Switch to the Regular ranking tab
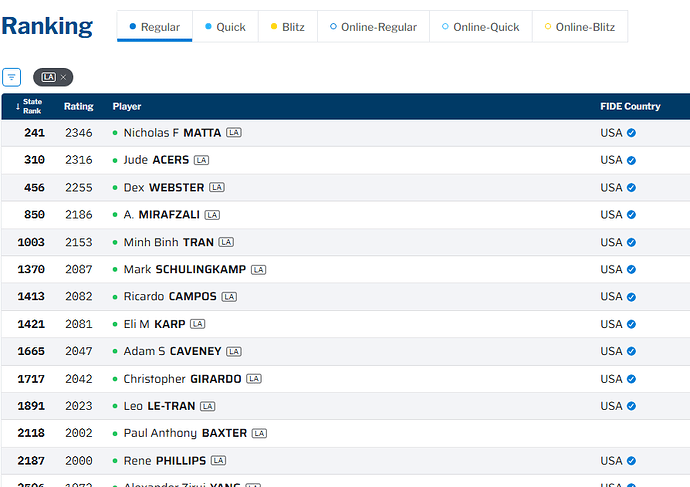Viewport: 690px width, 487px height. pos(154,27)
